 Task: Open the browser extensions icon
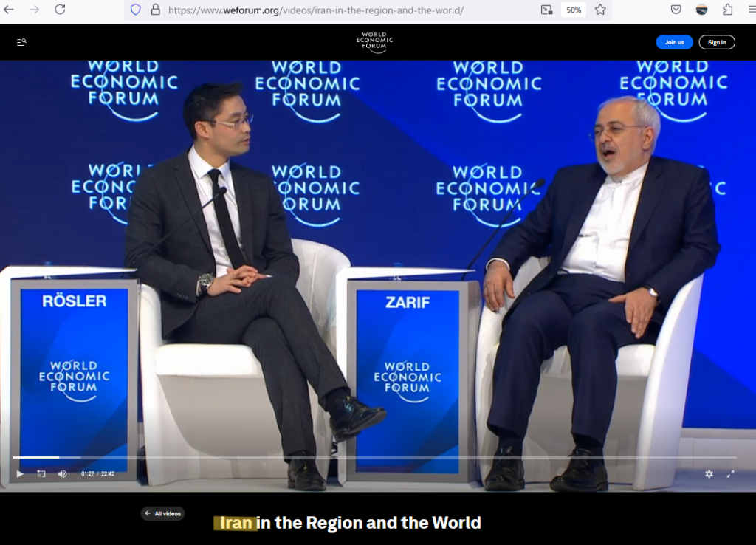click(x=727, y=10)
